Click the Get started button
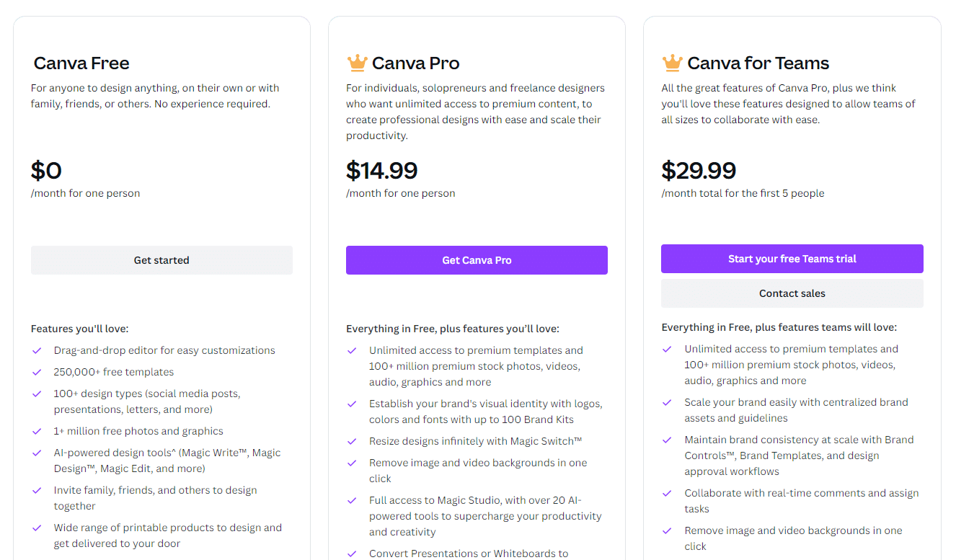Viewport: 956px width, 560px height. coord(161,260)
